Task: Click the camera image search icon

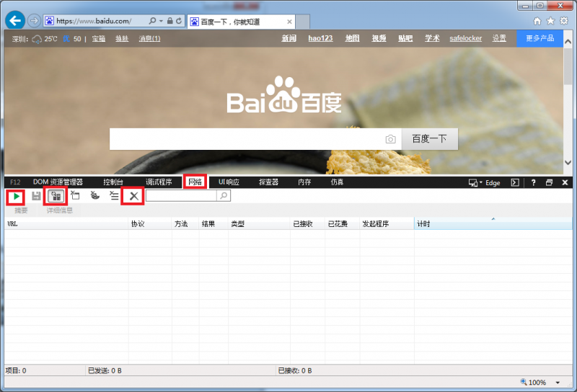Action: 390,139
